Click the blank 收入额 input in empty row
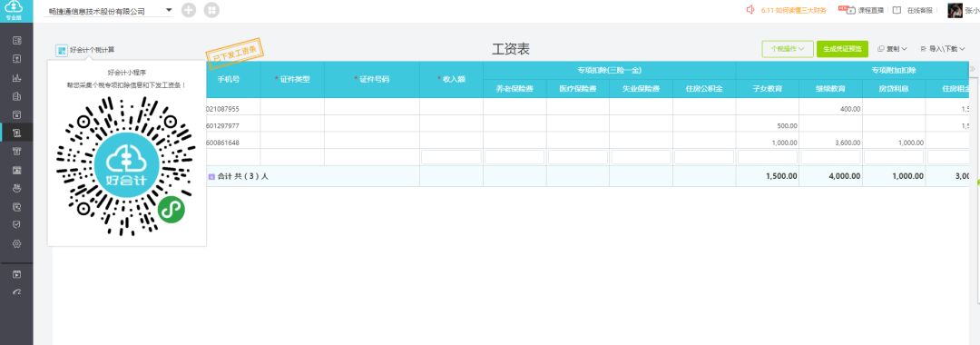 (451, 157)
